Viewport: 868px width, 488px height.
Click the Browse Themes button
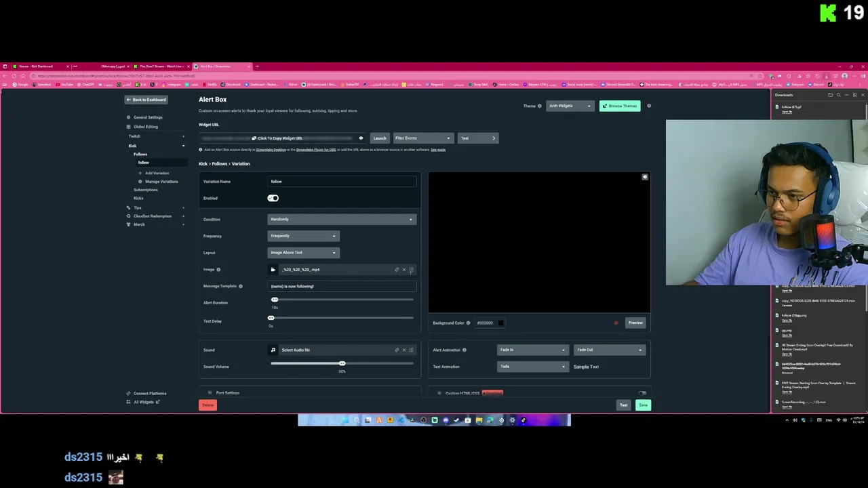pyautogui.click(x=620, y=106)
